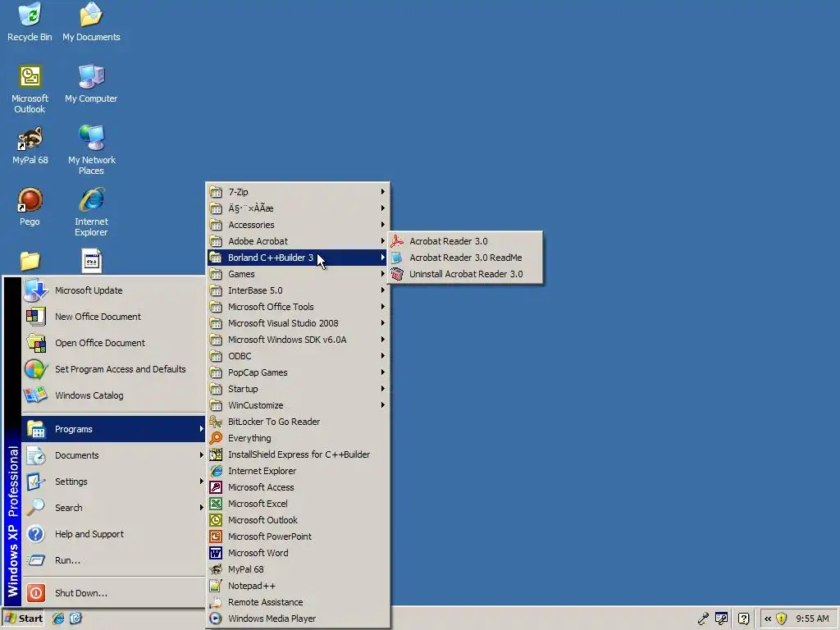The image size is (840, 630).
Task: Expand Microsoft Visual Studio 2008 folder
Action: pyautogui.click(x=298, y=323)
